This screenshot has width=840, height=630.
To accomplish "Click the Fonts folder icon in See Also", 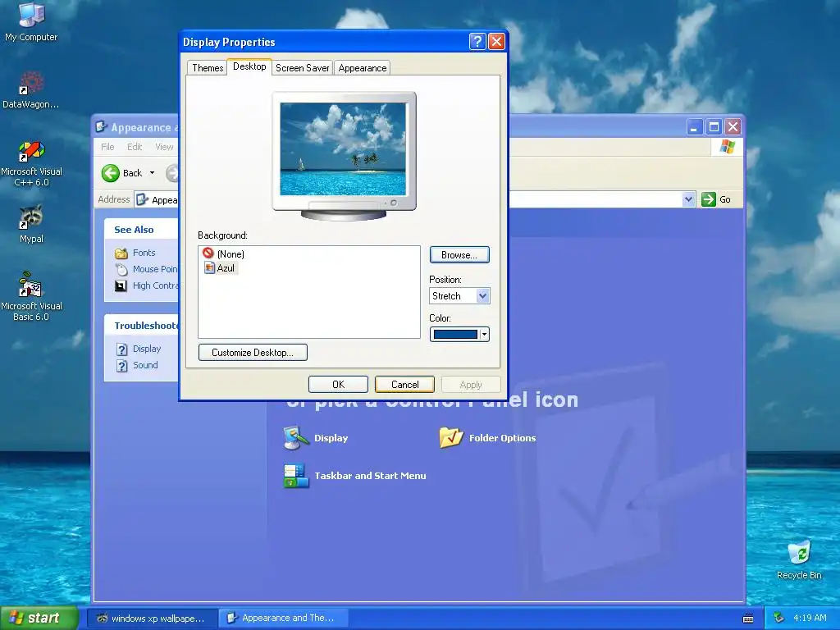I will pos(121,253).
